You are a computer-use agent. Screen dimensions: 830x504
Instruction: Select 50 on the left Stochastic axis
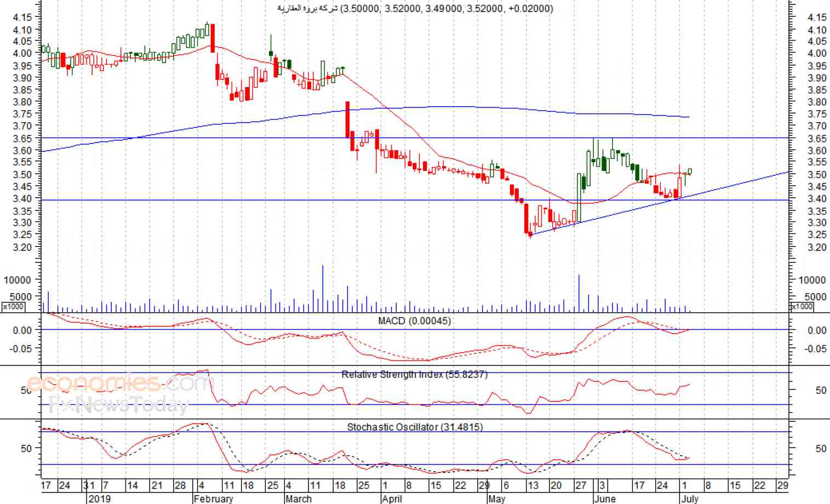pyautogui.click(x=26, y=449)
